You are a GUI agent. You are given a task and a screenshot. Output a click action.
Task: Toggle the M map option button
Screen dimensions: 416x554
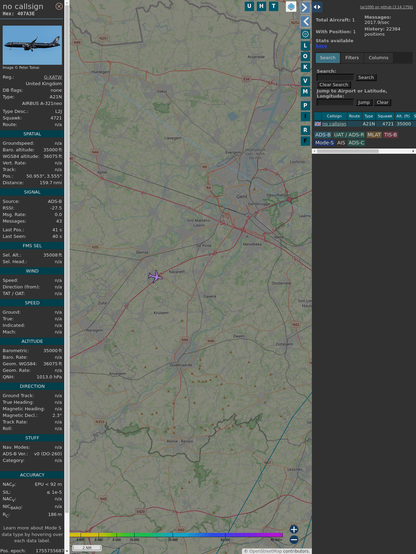point(305,92)
